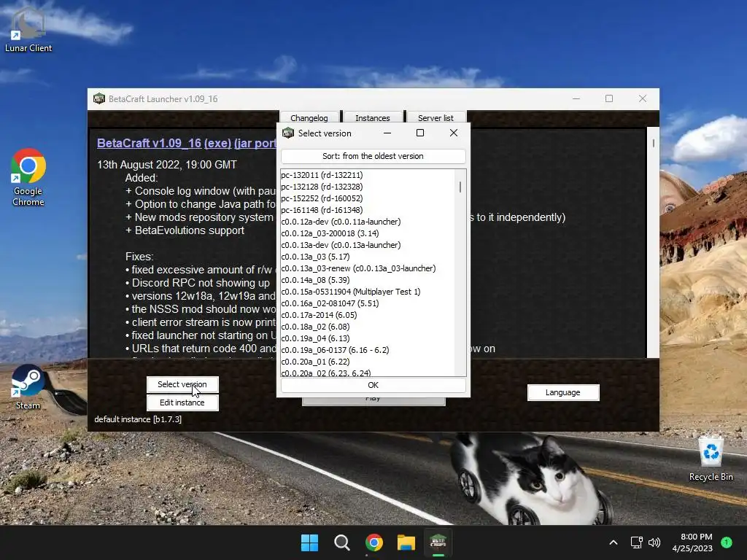This screenshot has width=747, height=560.
Task: Select version c0.0.18a_02 (6.08)
Action: click(368, 327)
